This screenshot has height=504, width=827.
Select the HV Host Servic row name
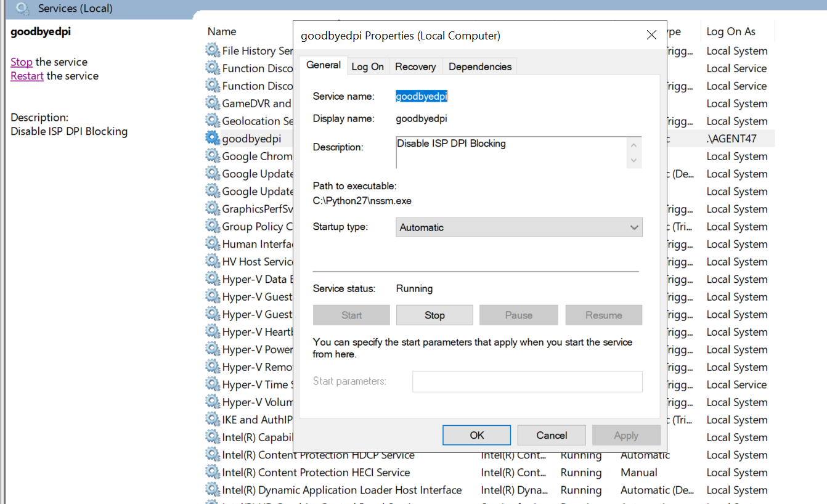point(258,262)
